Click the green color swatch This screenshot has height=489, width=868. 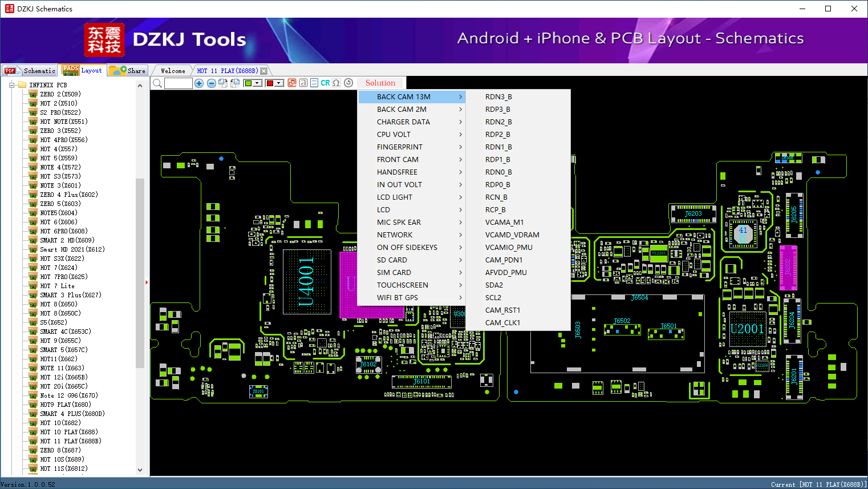(x=249, y=83)
